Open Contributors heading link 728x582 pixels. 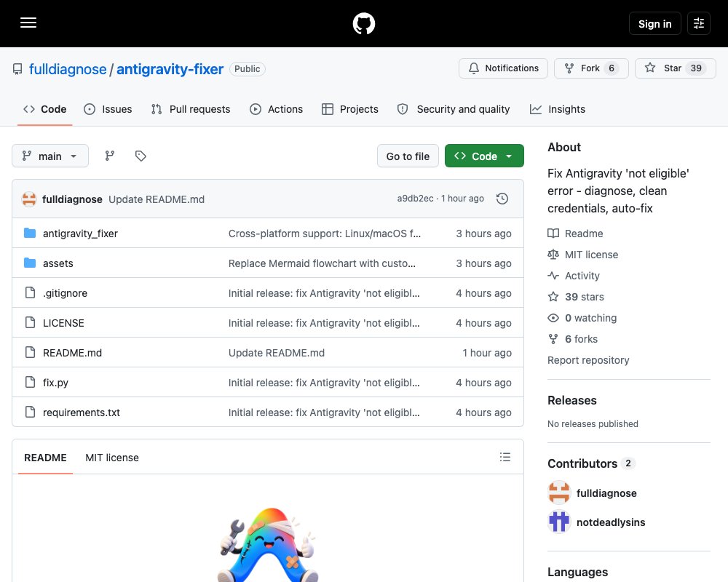[591, 463]
